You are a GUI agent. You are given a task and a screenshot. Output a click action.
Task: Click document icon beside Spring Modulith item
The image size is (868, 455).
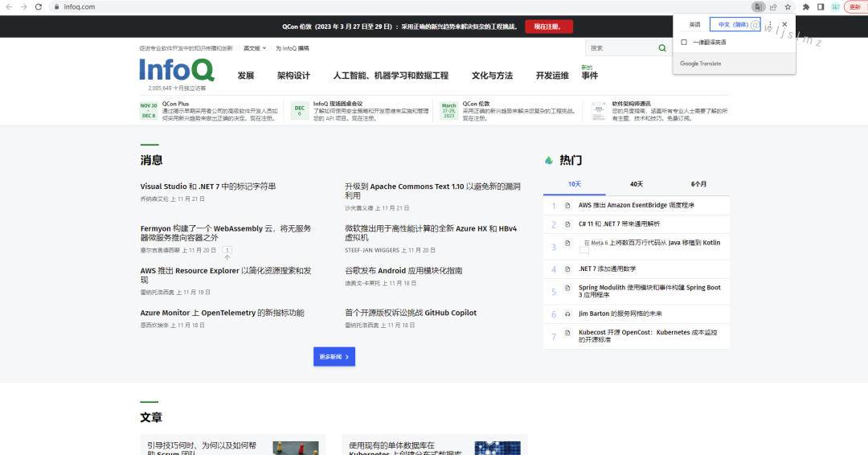567,288
